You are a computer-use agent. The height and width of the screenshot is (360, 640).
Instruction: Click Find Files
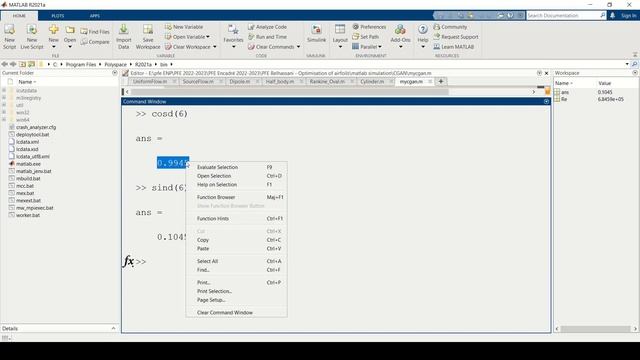(95, 31)
